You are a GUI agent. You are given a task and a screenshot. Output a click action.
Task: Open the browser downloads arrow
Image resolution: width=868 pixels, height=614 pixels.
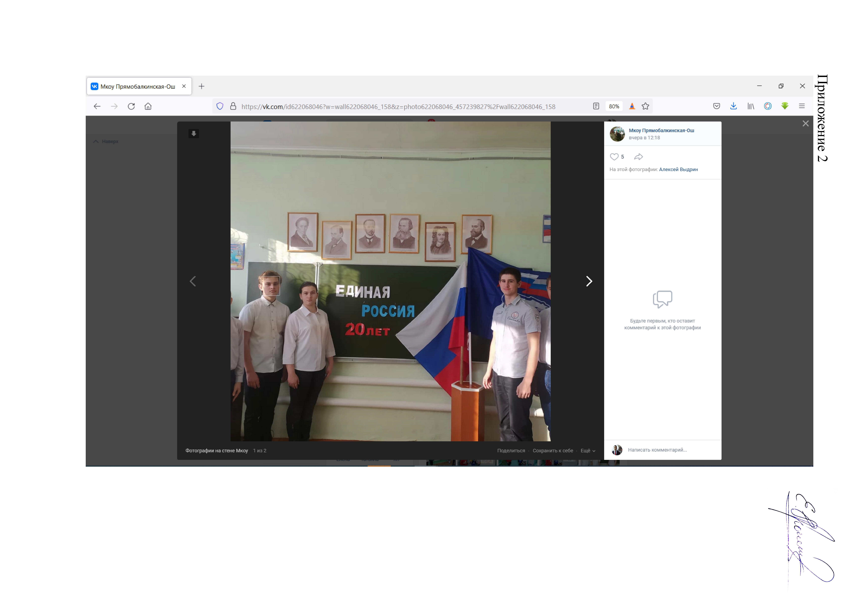point(733,106)
